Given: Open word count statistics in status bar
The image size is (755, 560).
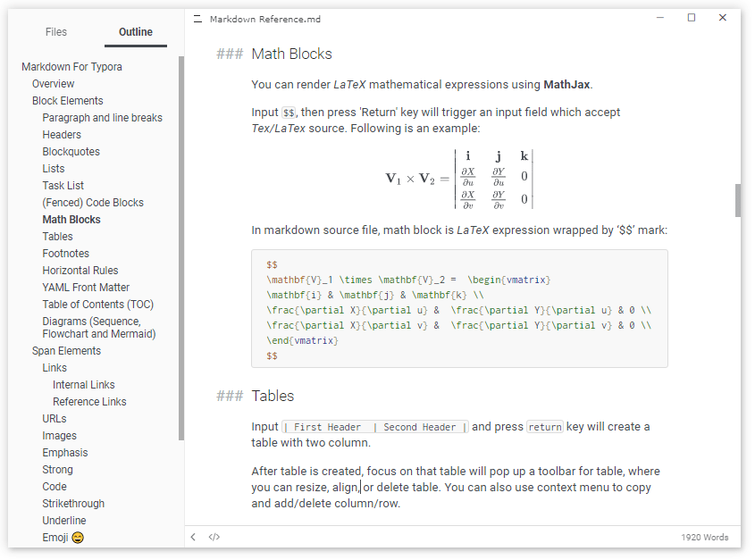Looking at the screenshot, I should pos(705,538).
